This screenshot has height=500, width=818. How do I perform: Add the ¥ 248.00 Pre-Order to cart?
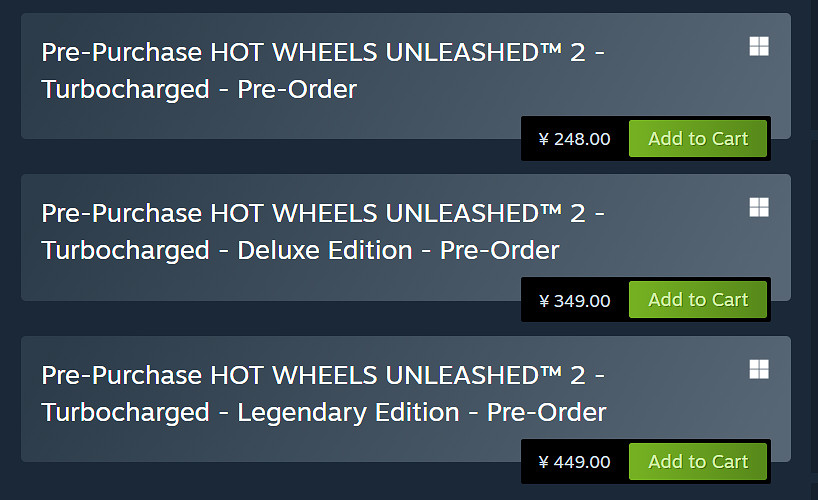[x=697, y=139]
